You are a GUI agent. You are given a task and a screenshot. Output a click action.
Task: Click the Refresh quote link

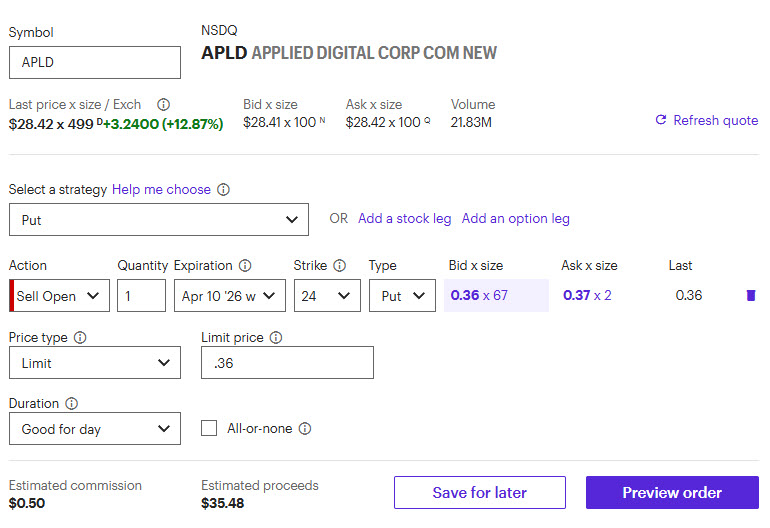tap(706, 120)
